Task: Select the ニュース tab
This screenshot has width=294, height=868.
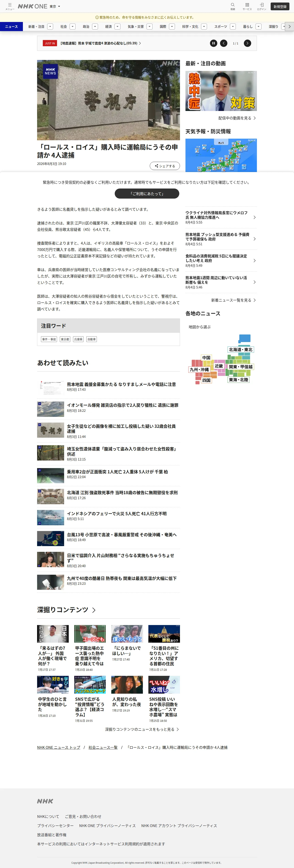Action: pyautogui.click(x=11, y=26)
